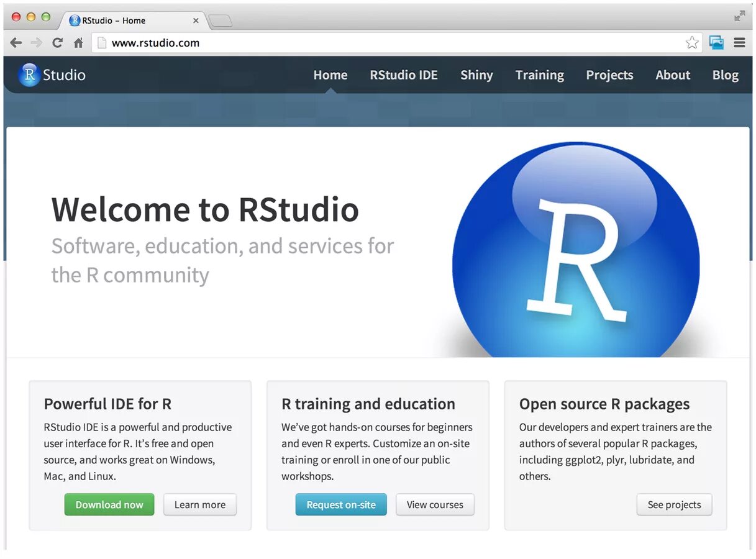Click the page icon in the address bar

[x=103, y=43]
